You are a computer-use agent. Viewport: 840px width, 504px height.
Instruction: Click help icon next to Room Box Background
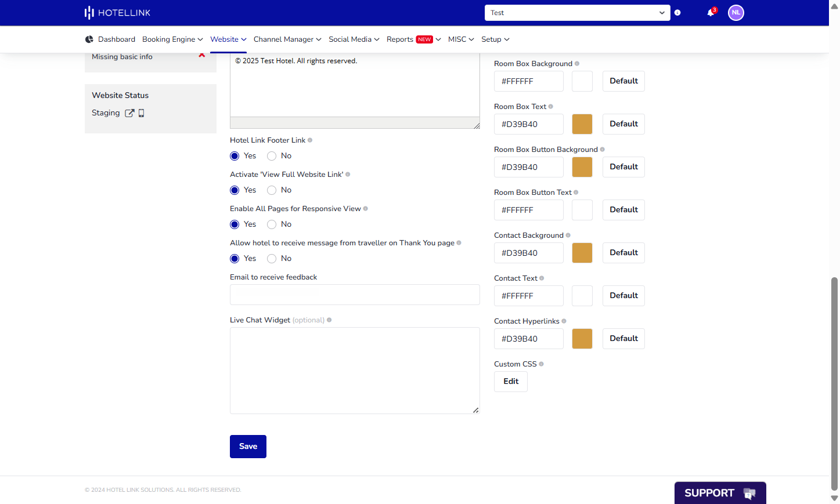pyautogui.click(x=577, y=64)
